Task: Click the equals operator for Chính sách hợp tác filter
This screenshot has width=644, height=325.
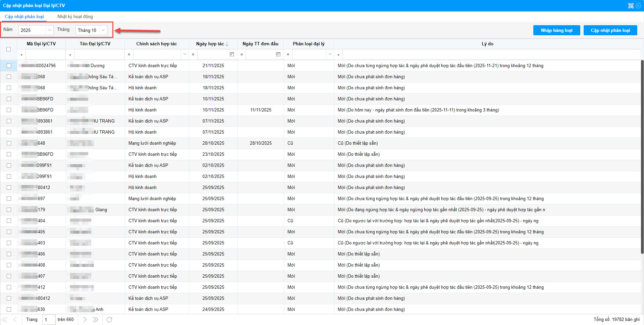Action: [129, 54]
